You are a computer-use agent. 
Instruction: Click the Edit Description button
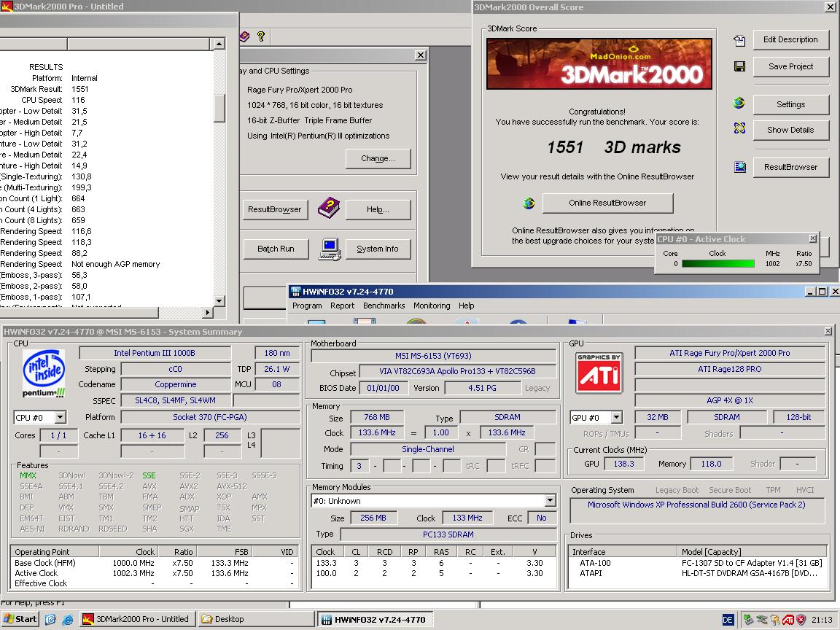click(790, 39)
